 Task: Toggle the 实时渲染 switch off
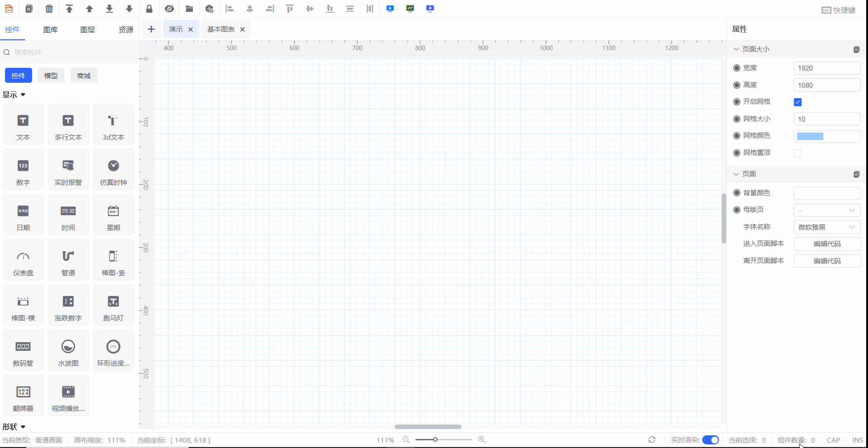coord(710,440)
